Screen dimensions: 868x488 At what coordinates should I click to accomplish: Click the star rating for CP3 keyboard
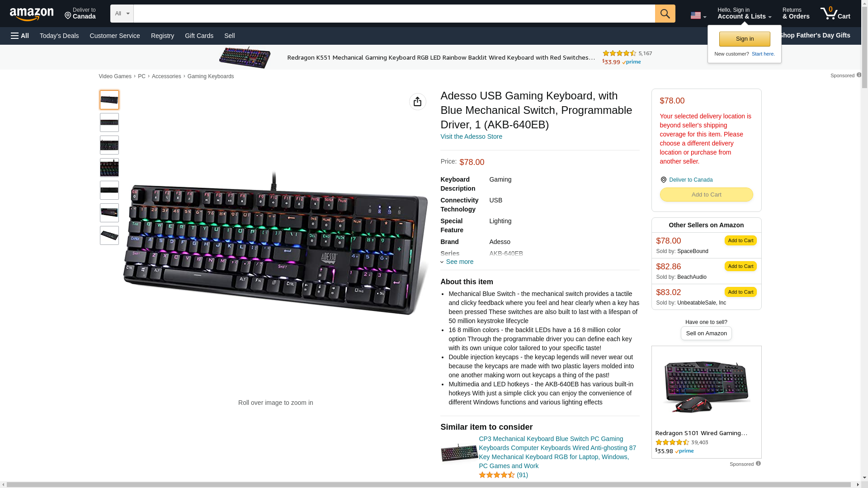pyautogui.click(x=496, y=475)
